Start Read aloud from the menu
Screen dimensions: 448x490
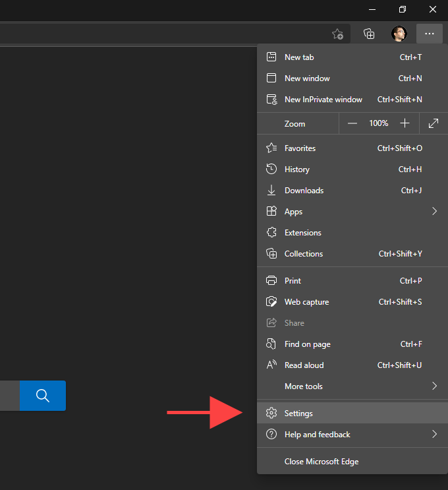click(304, 365)
